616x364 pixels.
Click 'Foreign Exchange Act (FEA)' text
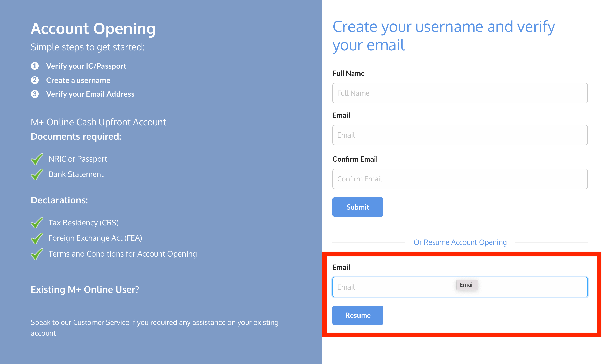click(95, 238)
